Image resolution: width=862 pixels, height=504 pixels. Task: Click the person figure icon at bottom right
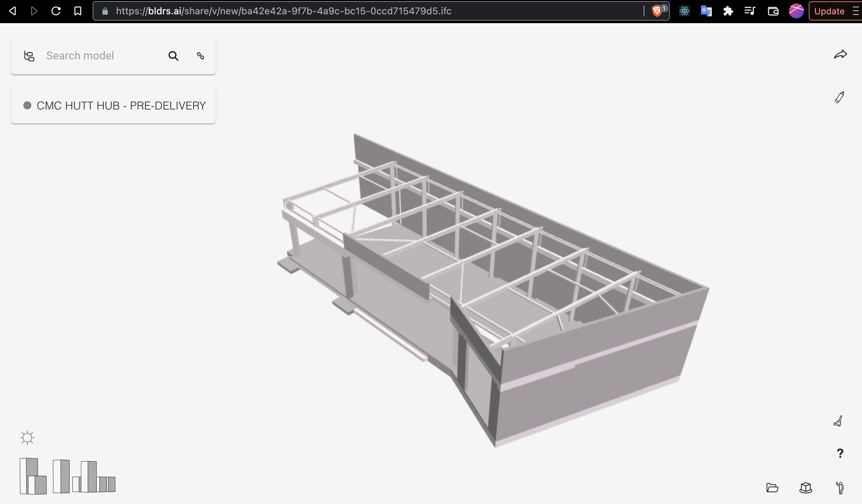840,488
